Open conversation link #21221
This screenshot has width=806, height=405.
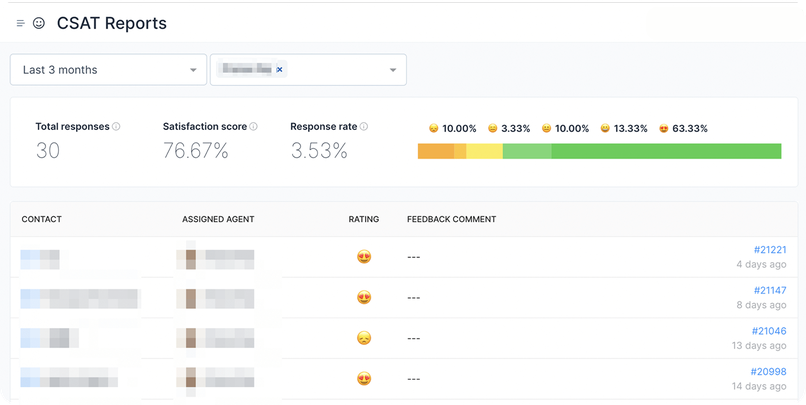click(769, 249)
